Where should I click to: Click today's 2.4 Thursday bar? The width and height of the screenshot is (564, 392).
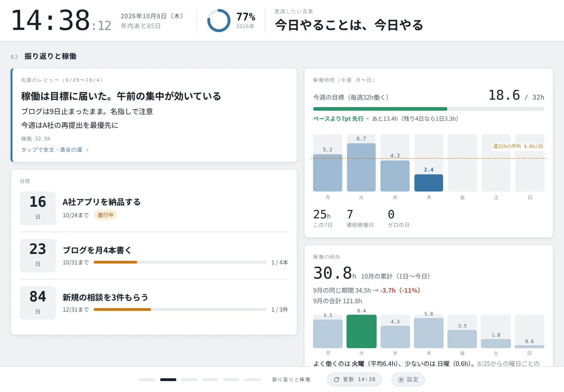point(429,183)
